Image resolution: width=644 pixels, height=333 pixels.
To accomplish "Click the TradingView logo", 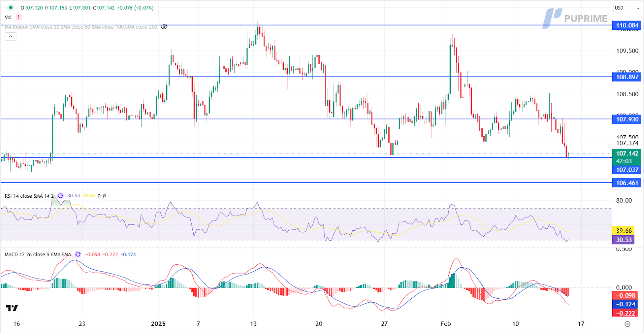I will (12, 308).
